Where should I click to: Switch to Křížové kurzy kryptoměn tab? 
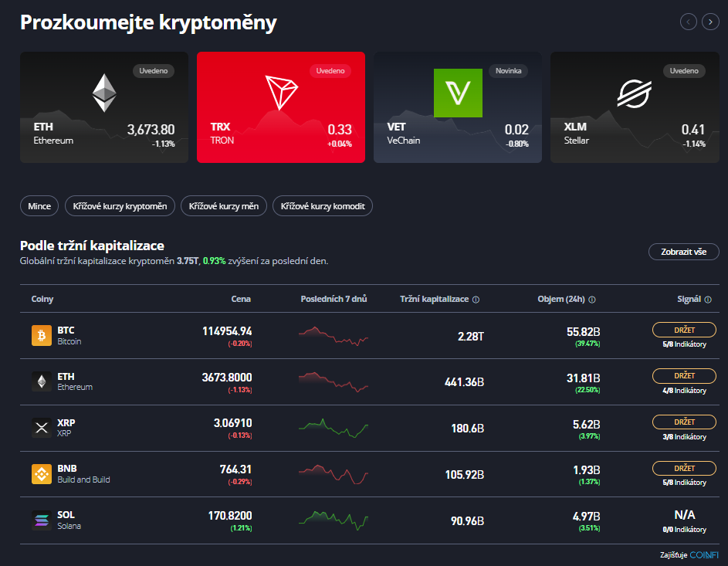[x=120, y=206]
